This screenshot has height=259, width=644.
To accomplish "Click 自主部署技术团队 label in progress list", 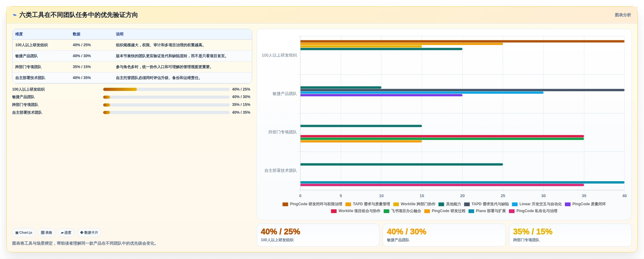I will [x=27, y=112].
